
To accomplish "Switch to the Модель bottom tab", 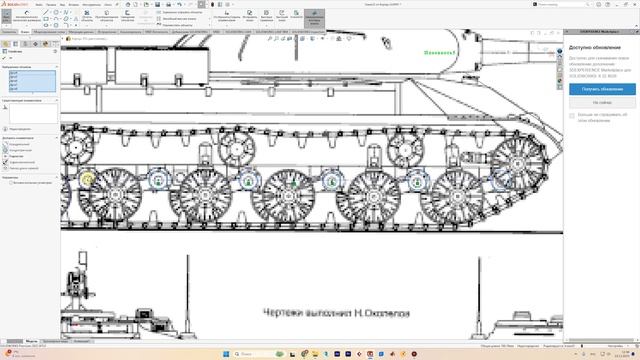I will 31,341.
